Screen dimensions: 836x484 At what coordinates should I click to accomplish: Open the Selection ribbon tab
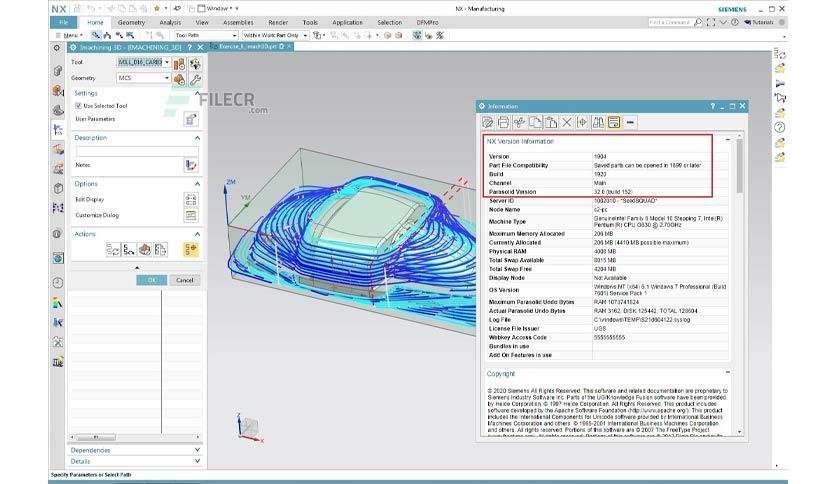pyautogui.click(x=390, y=22)
